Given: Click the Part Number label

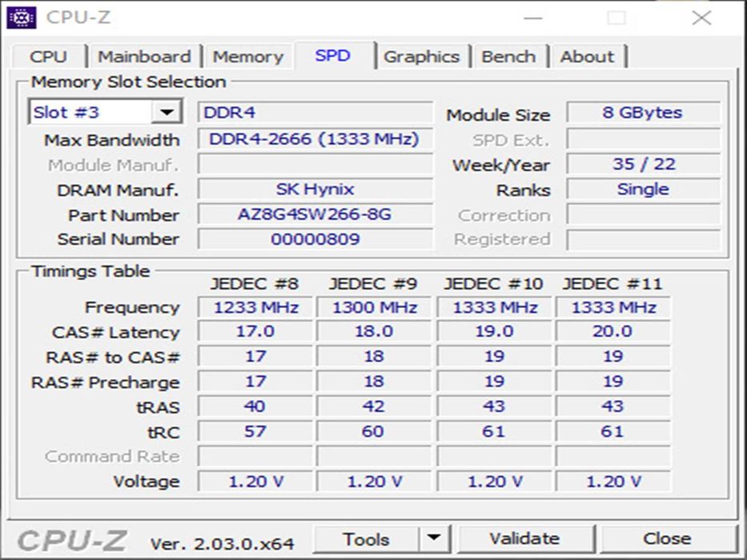Looking at the screenshot, I should point(124,215).
